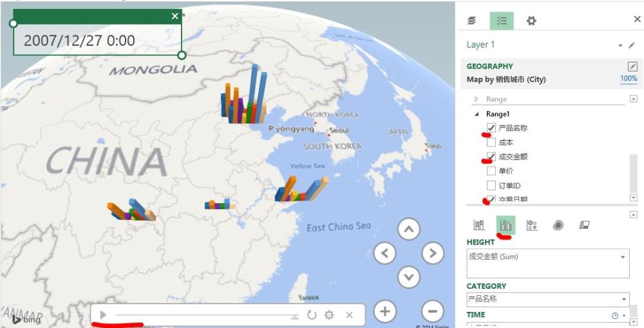Uncheck the 产品名称 field checkbox

point(491,127)
